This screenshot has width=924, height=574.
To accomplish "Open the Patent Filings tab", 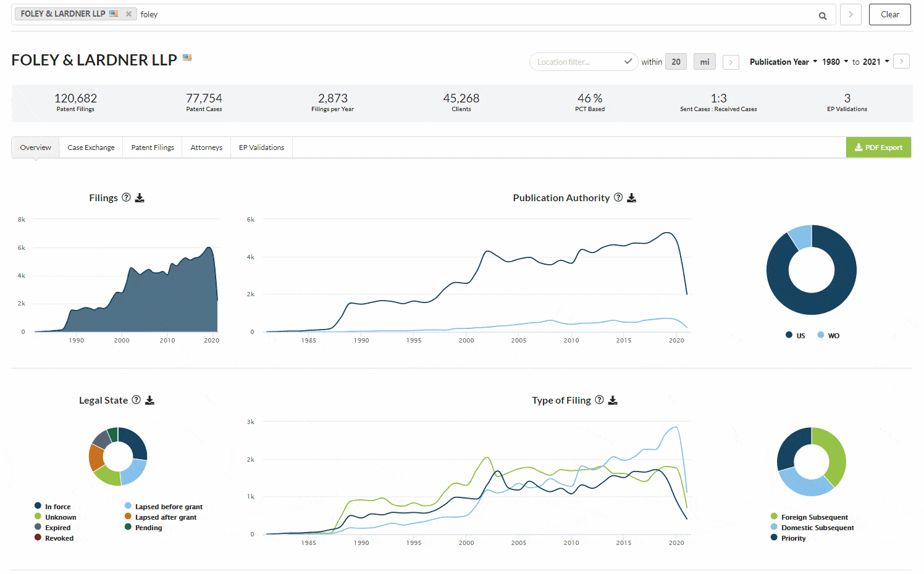I will pyautogui.click(x=153, y=148).
